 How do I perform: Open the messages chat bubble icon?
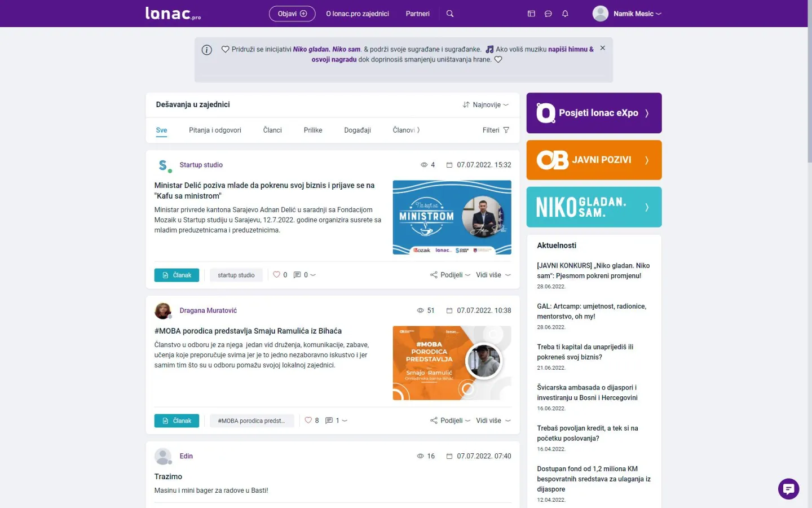(x=548, y=14)
